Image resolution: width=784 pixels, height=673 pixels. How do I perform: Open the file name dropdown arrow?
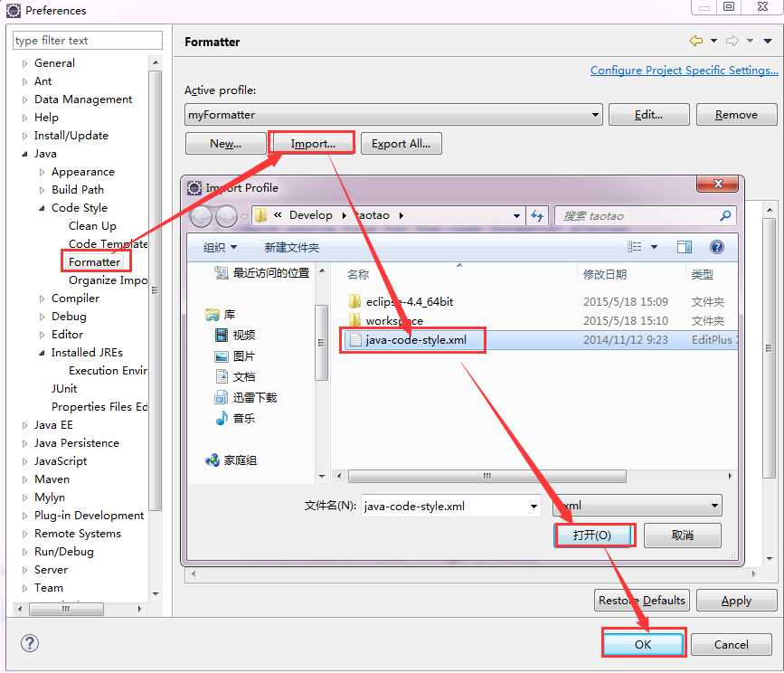(534, 506)
